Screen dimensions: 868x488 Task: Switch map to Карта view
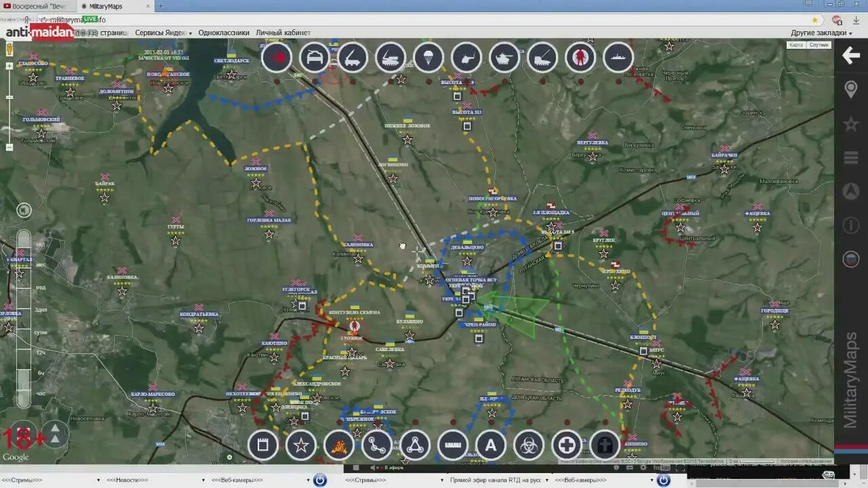click(x=796, y=45)
